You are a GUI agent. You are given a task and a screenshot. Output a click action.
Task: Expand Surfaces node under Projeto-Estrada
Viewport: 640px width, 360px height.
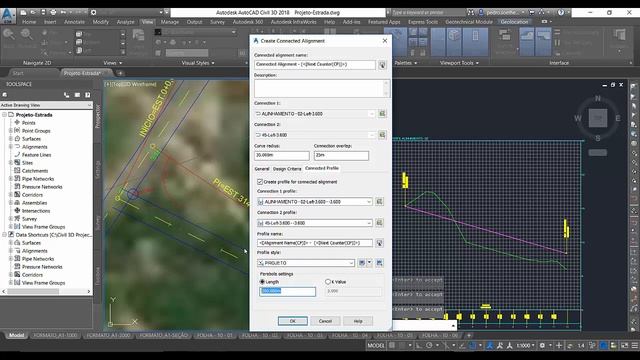tap(11, 139)
